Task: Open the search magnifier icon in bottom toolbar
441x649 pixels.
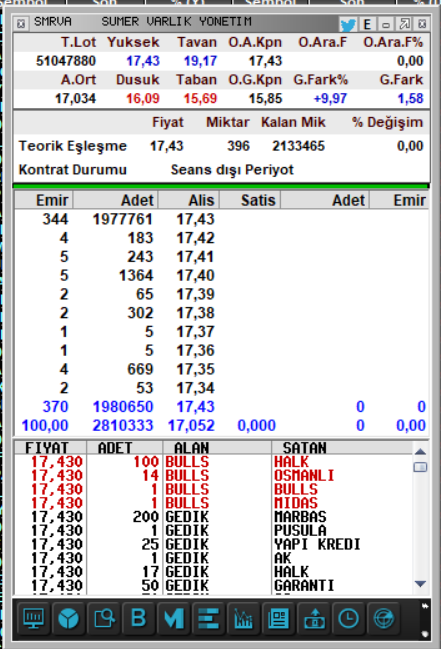Action: [x=104, y=619]
